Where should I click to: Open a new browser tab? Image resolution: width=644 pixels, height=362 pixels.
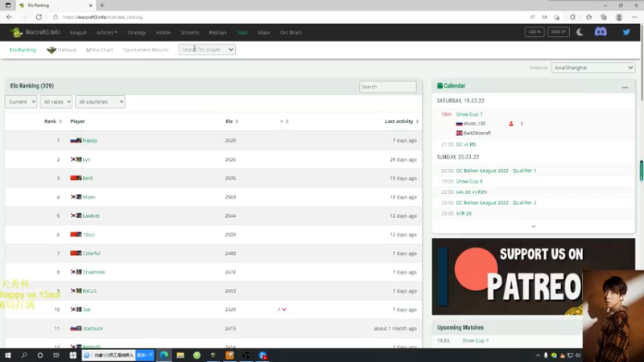click(x=102, y=6)
